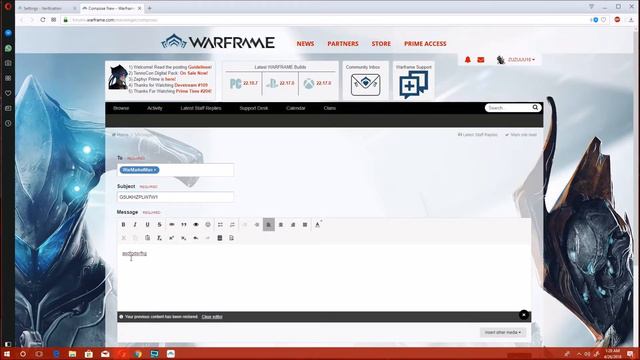The height and width of the screenshot is (360, 640).
Task: Click the Clear editor link
Action: click(212, 317)
